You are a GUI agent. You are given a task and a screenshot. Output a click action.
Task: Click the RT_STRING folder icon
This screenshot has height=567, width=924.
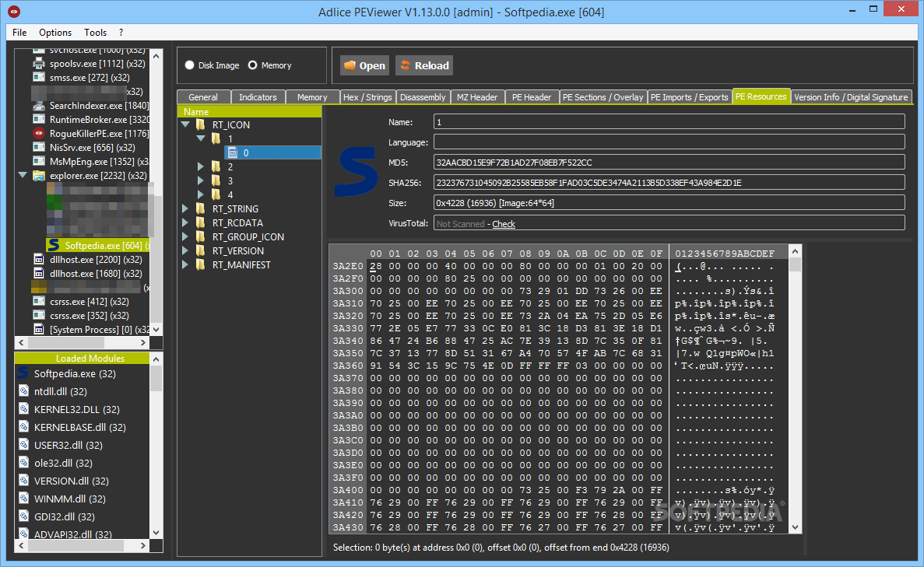click(x=201, y=208)
